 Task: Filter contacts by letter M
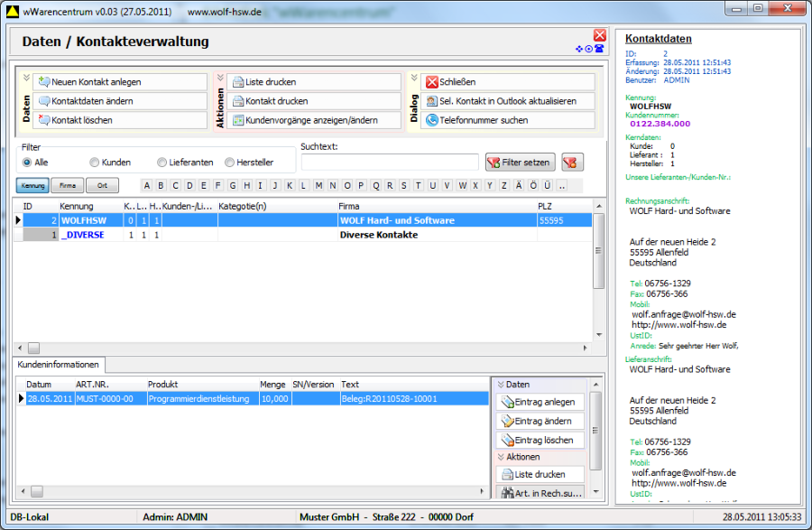(x=318, y=186)
